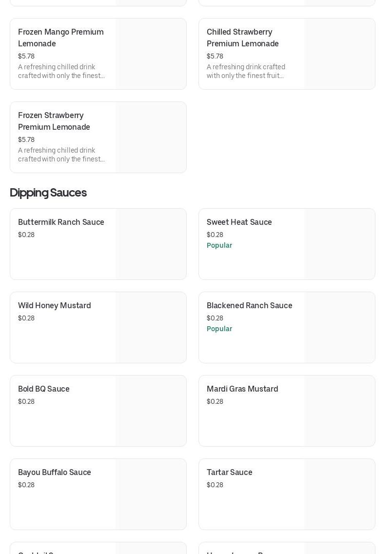Select Chilled Strawberry Premium Lemonade

(x=242, y=38)
